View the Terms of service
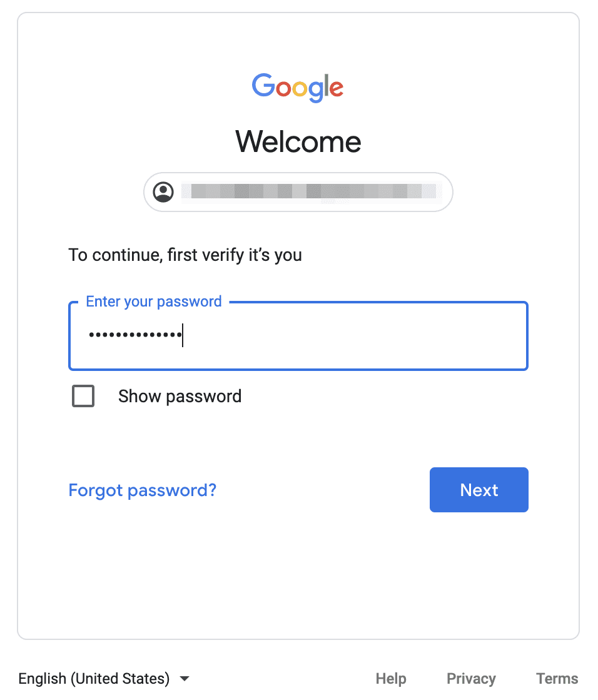The height and width of the screenshot is (700, 598). coord(557,678)
